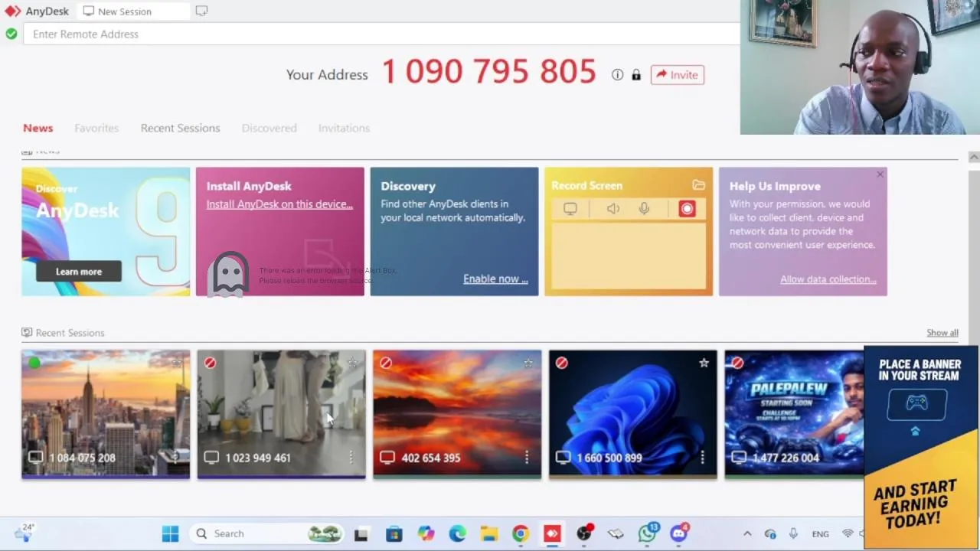This screenshot has height=551, width=980.
Task: Switch to the Discovered tab
Action: pos(269,128)
